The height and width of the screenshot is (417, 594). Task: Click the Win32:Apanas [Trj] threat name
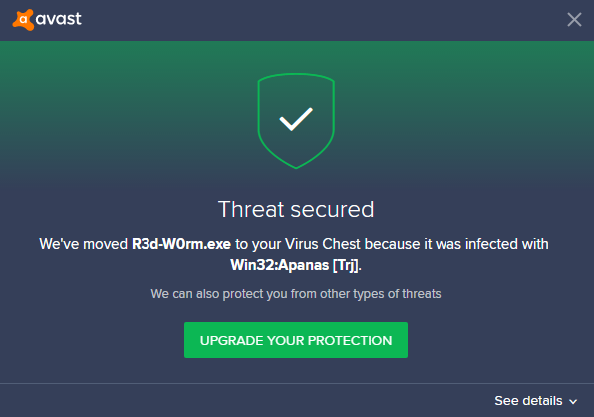pyautogui.click(x=295, y=265)
